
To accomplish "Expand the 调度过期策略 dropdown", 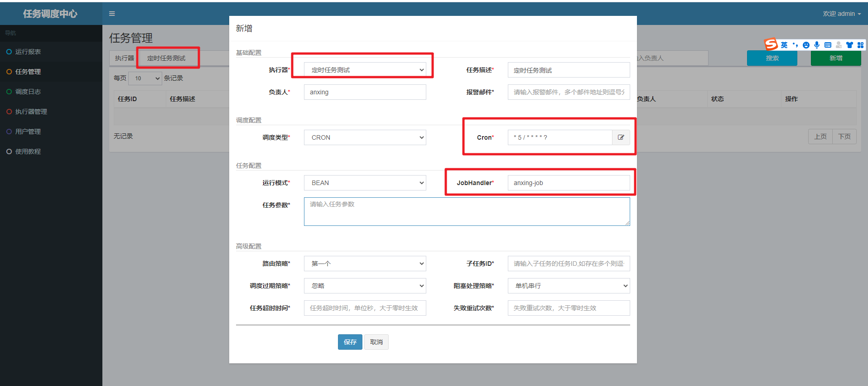I will point(365,286).
